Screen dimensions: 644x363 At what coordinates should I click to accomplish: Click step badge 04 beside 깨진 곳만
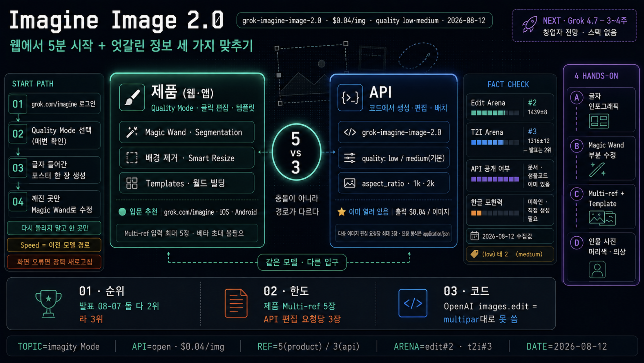[x=18, y=202]
